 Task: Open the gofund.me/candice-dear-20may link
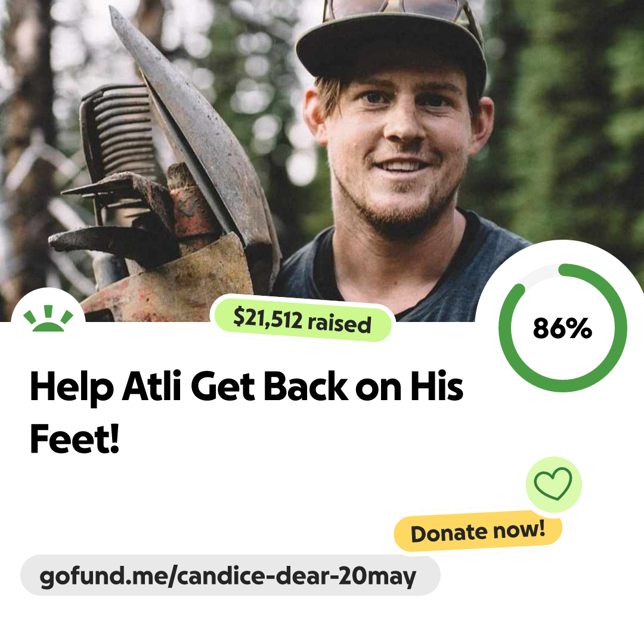(230, 575)
